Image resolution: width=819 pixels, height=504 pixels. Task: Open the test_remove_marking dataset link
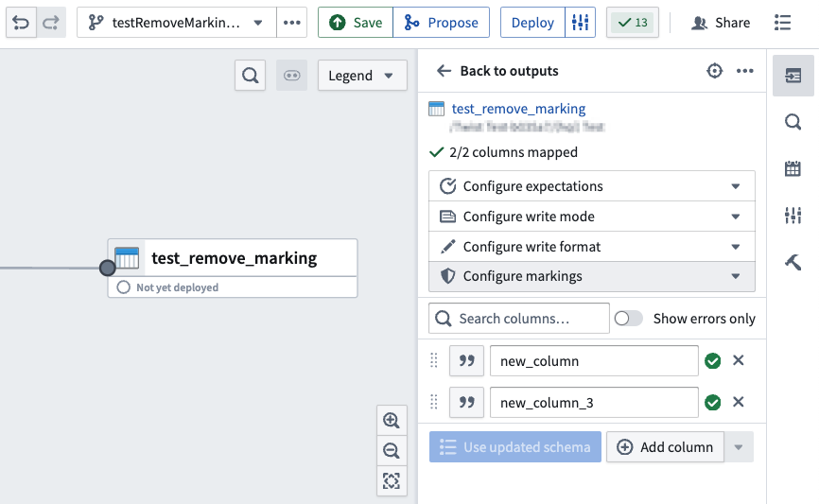(518, 109)
